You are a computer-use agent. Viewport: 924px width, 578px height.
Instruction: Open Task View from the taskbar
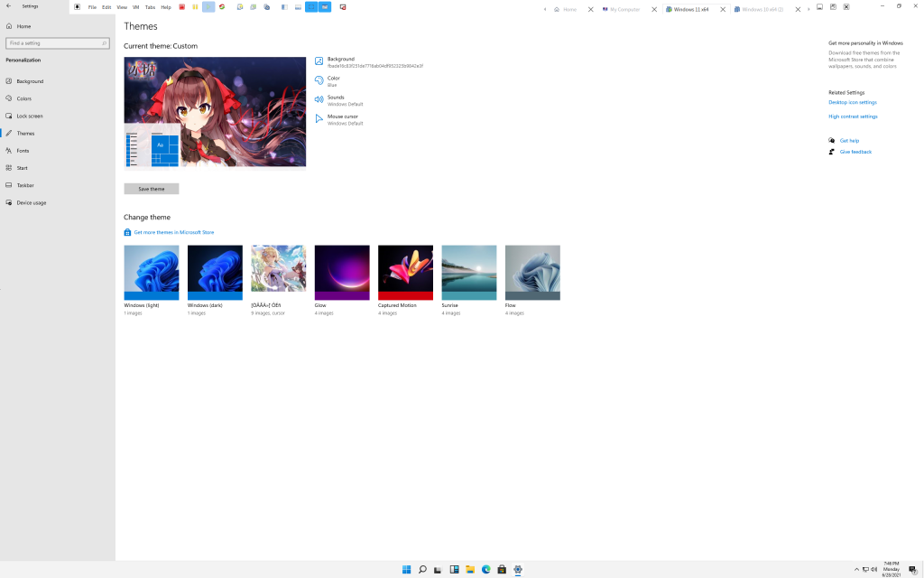click(438, 570)
